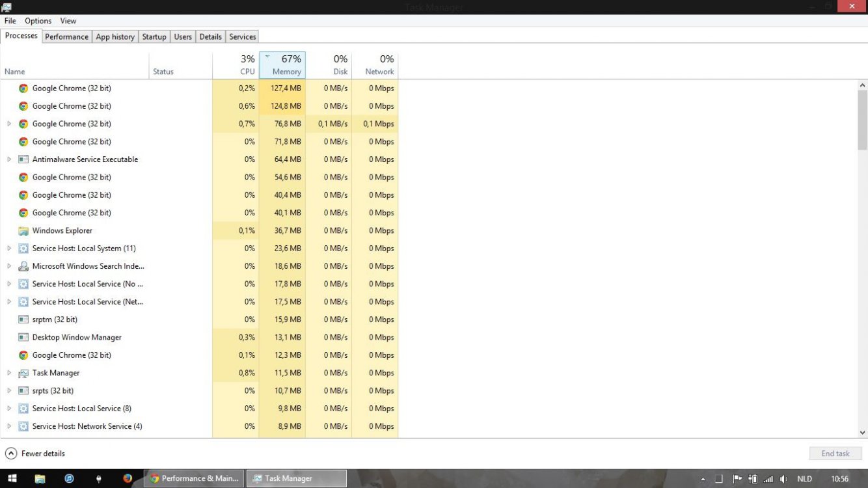Expand Microsoft Windows Search Indexer group

pos(9,266)
